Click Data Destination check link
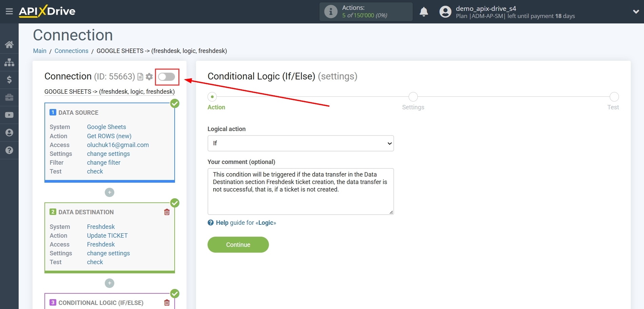Viewport: 644px width, 309px height. point(95,262)
